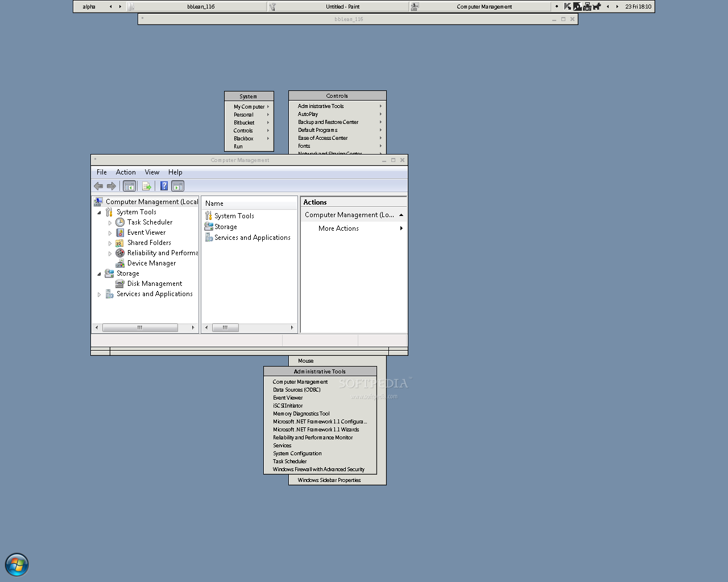Click More Actions in Actions pane
Screen dimensions: 728x582
click(x=338, y=228)
